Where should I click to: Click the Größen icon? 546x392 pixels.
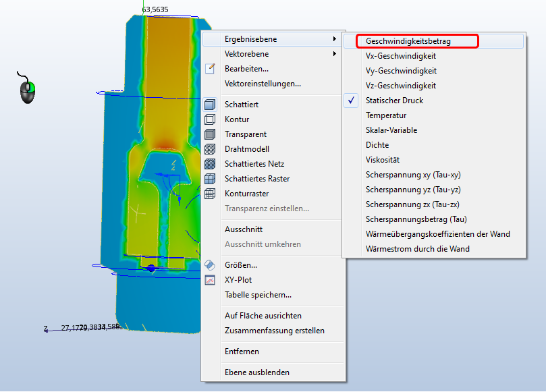(210, 265)
